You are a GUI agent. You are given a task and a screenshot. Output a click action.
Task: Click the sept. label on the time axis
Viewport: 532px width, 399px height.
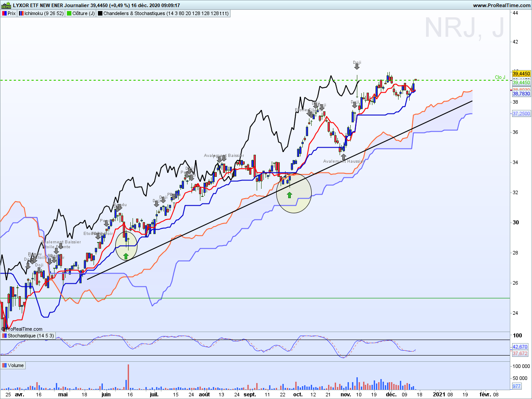click(250, 394)
